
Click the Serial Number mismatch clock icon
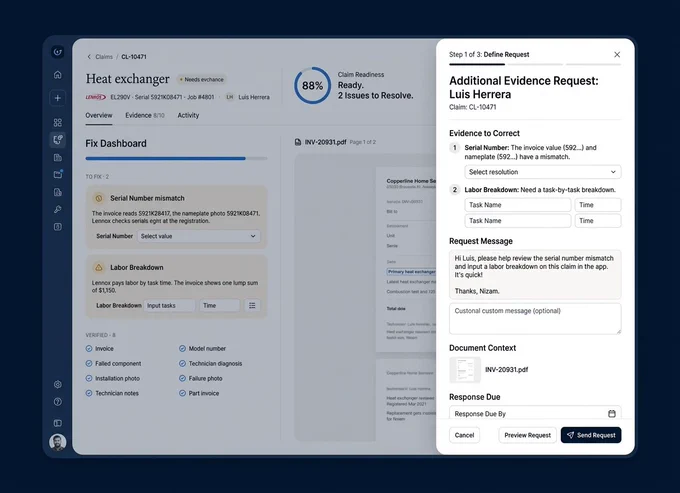(98, 198)
